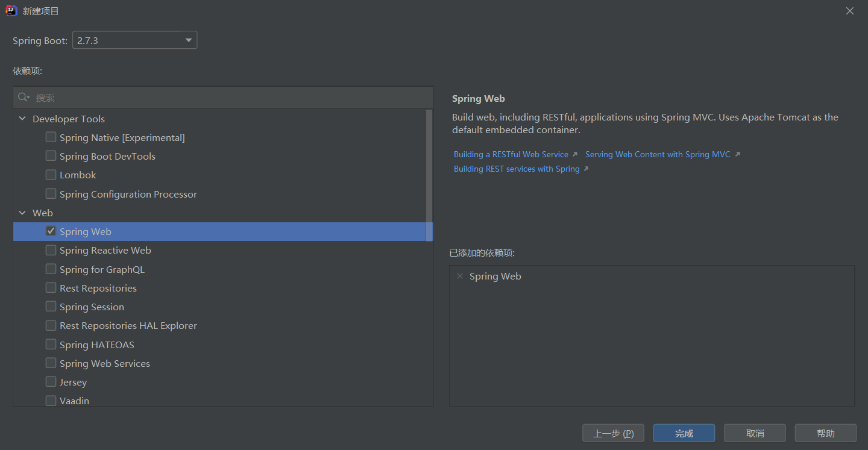The image size is (868, 450).
Task: Check the Spring Session box
Action: tap(51, 307)
